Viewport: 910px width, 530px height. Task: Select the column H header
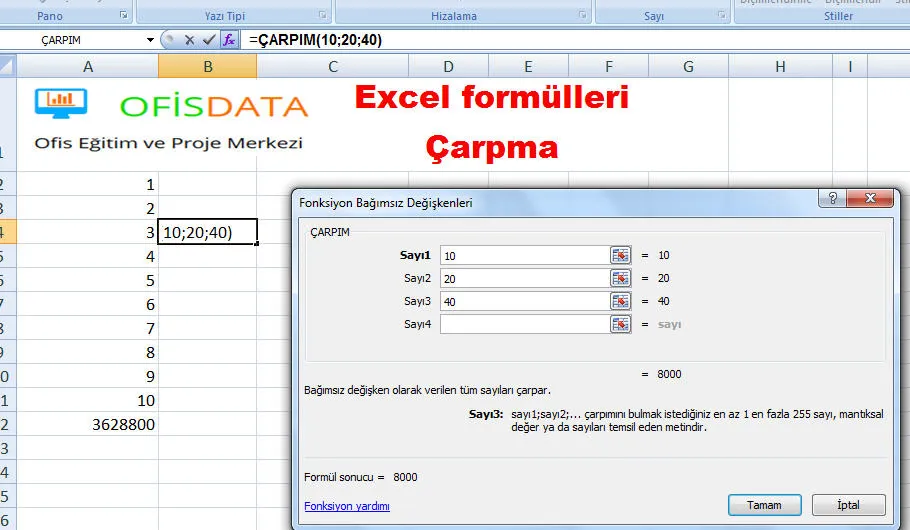click(x=780, y=67)
